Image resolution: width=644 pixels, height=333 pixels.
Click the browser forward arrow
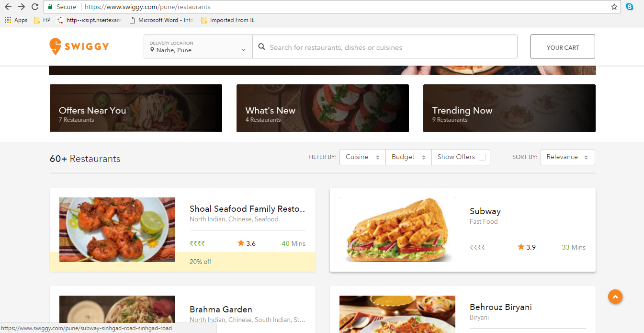point(21,7)
